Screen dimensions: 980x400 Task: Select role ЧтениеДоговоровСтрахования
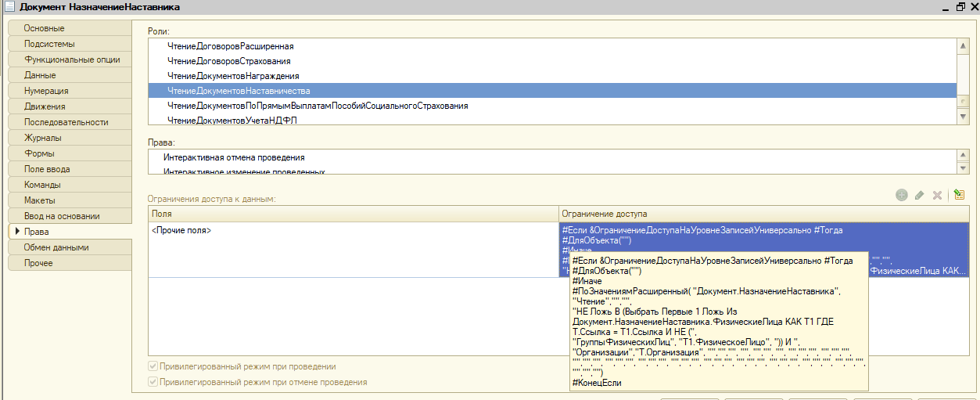pos(552,61)
